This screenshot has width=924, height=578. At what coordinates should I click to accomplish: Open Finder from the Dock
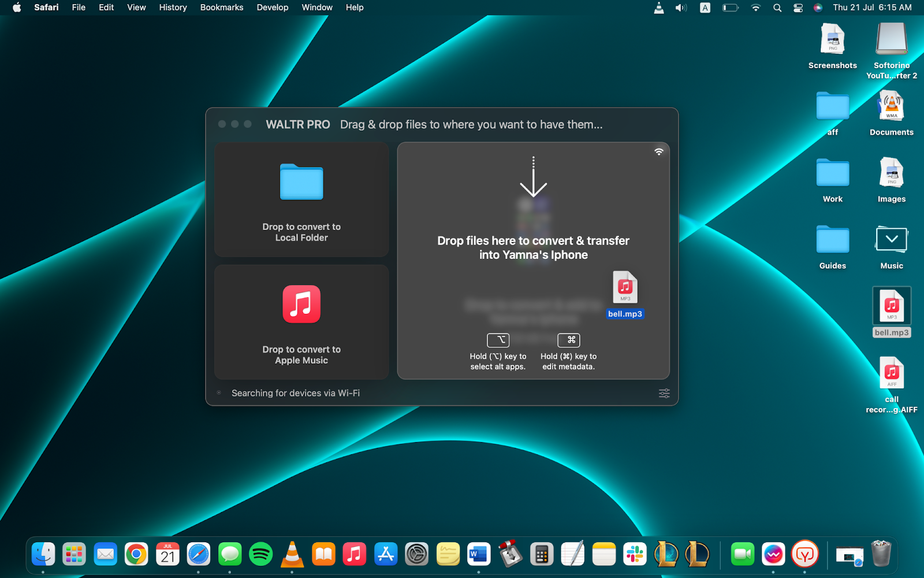pyautogui.click(x=43, y=554)
